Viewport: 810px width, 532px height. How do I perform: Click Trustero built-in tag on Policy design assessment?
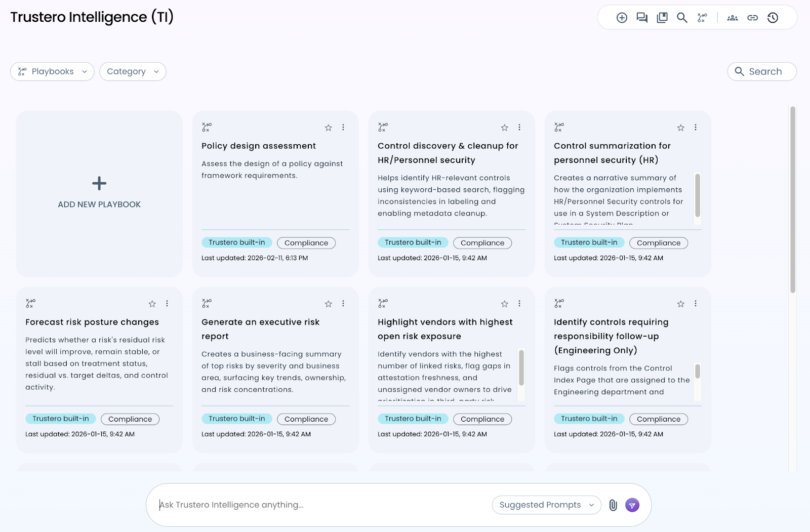pyautogui.click(x=236, y=242)
